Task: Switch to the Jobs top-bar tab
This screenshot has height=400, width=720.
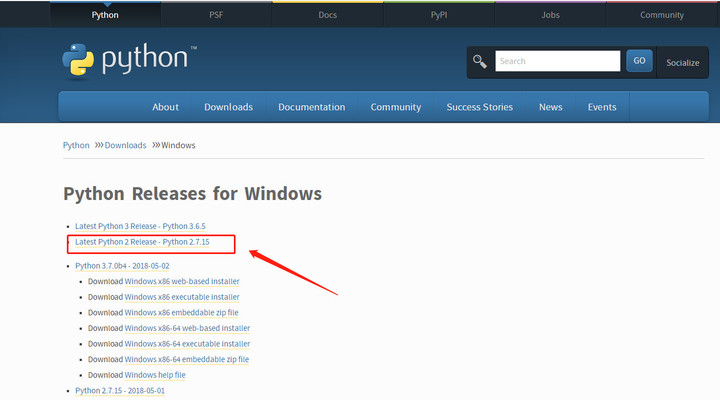Action: pyautogui.click(x=550, y=15)
